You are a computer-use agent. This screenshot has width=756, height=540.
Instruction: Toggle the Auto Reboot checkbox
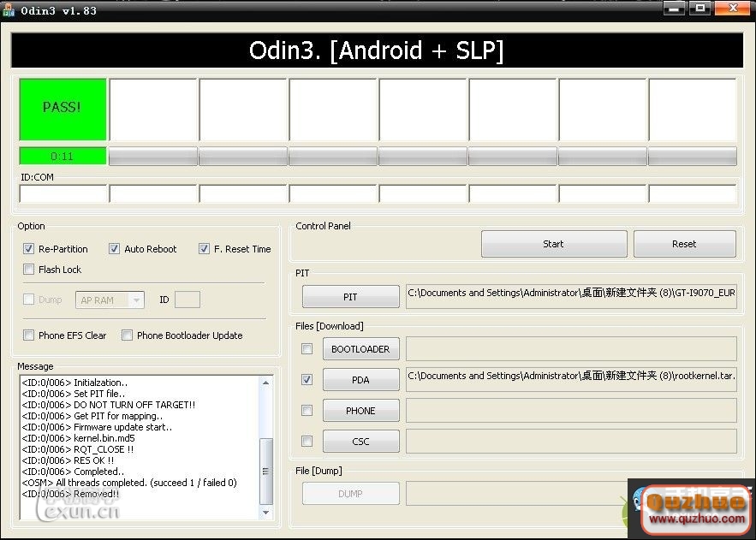[x=114, y=249]
